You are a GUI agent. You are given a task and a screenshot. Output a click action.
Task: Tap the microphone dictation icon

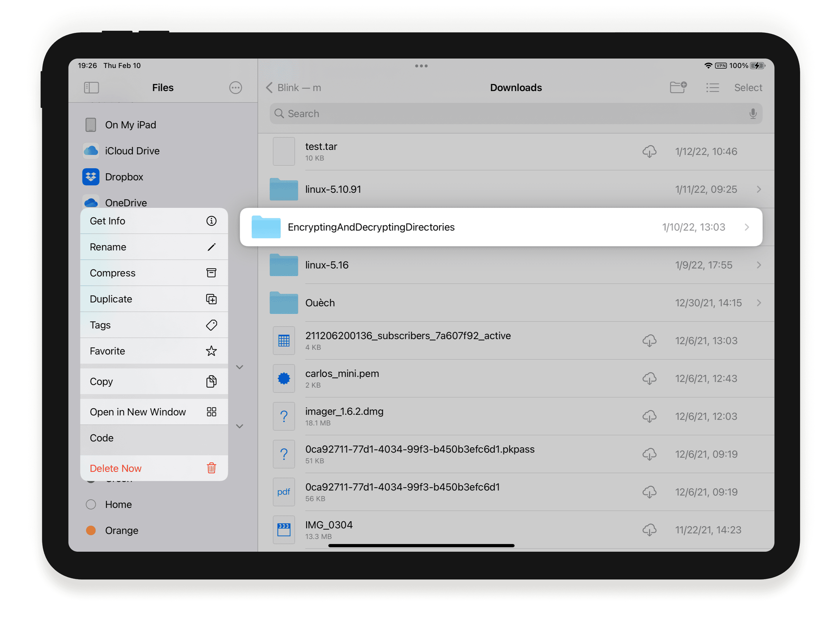pyautogui.click(x=753, y=114)
